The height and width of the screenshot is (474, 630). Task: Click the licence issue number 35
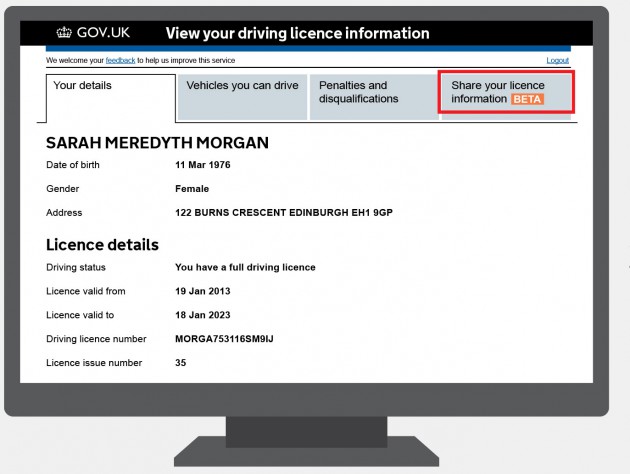point(181,362)
